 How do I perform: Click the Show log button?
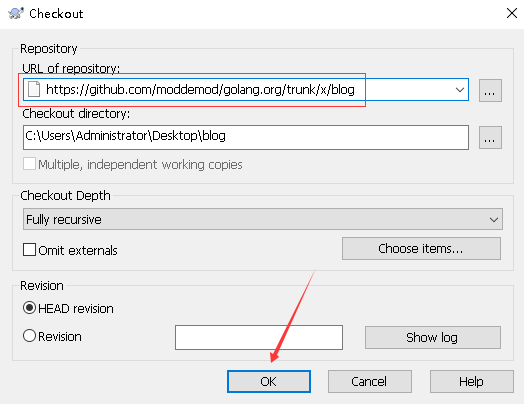pyautogui.click(x=433, y=338)
